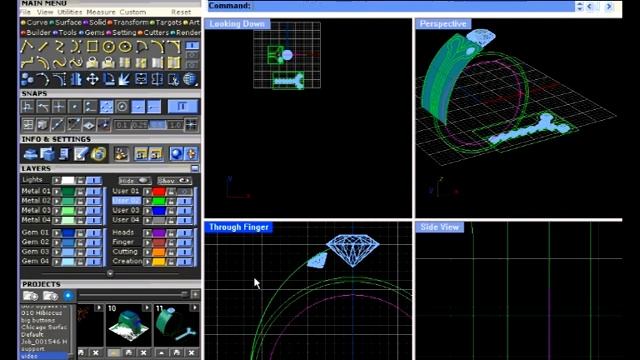Open the Utilities menu
640x360 pixels.
pos(70,12)
